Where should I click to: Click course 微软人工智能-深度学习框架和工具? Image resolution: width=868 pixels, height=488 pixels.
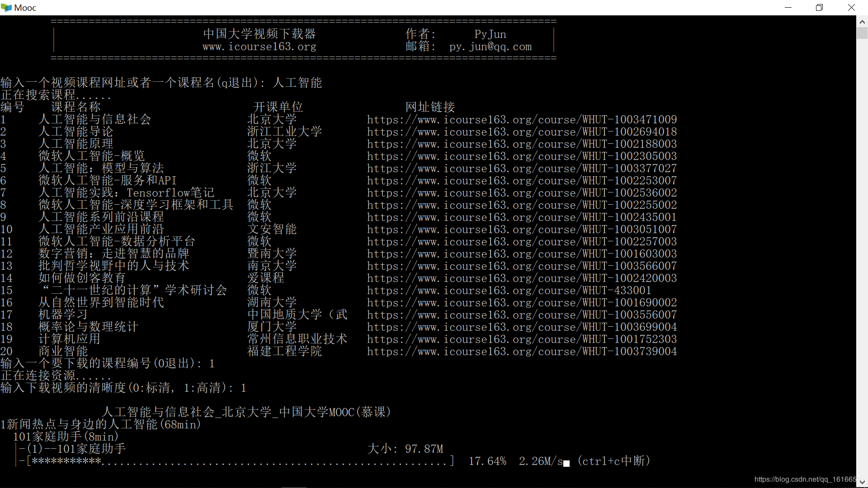coord(136,205)
